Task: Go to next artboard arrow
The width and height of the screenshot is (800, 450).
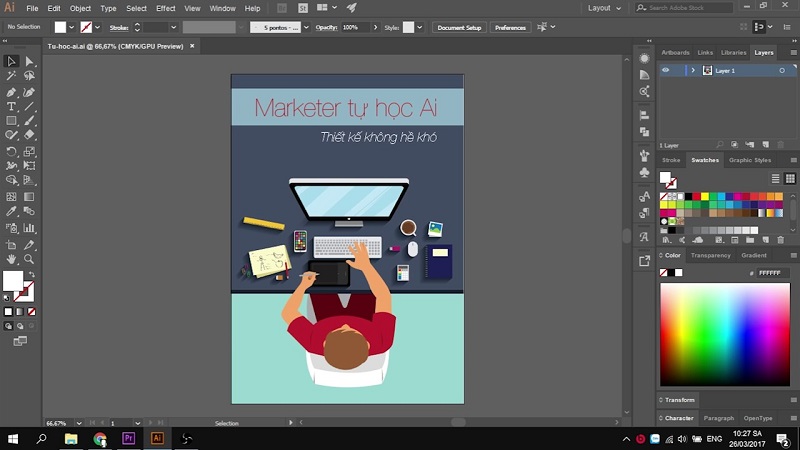Action: point(151,423)
